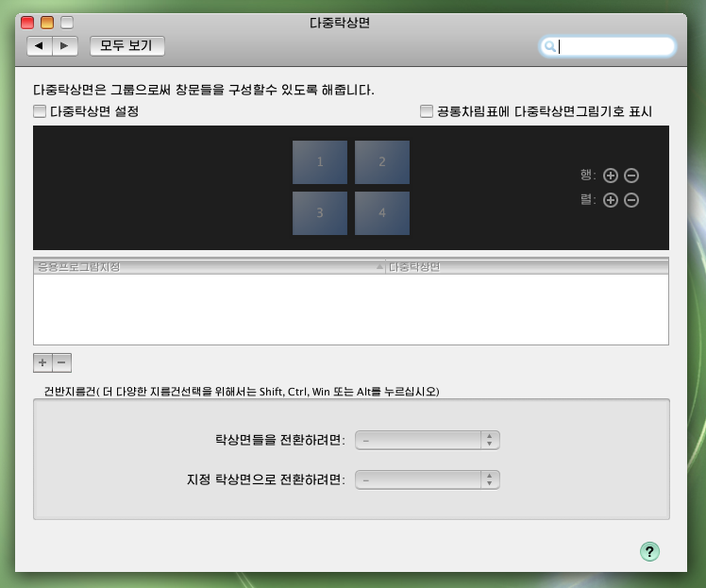
Task: Select desktop thumbnail 2
Action: click(382, 162)
